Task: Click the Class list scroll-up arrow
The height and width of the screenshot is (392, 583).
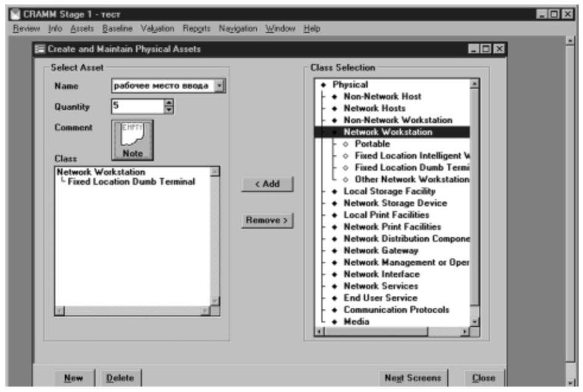Action: coord(215,172)
